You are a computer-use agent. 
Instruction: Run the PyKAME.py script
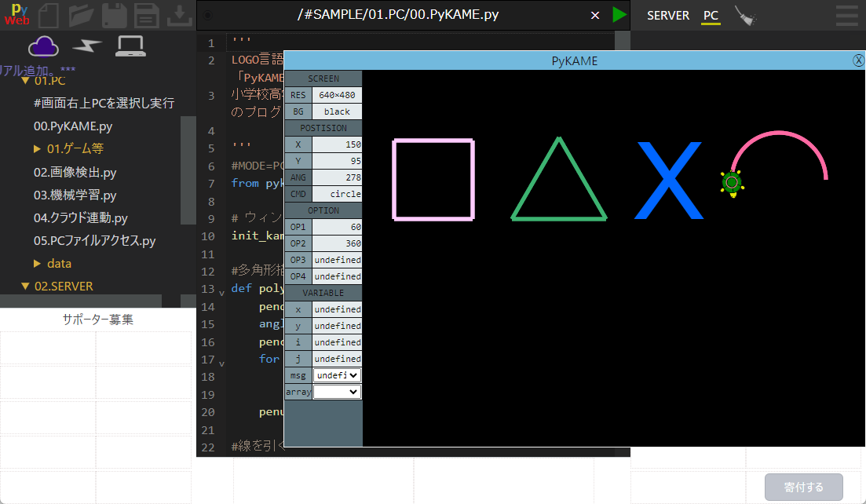click(x=618, y=15)
